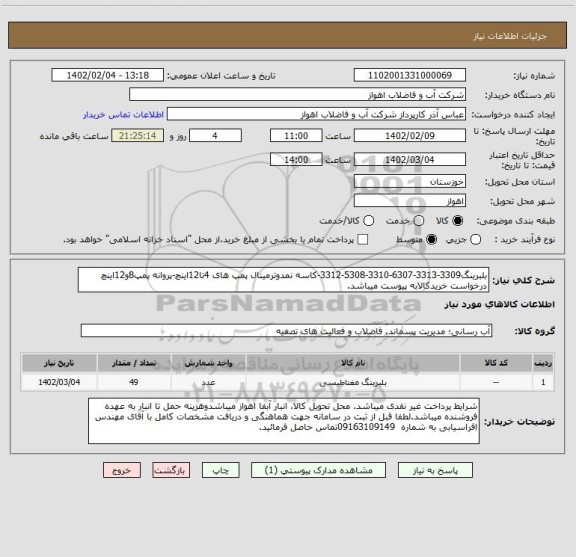Viewport: 576px width, 557px height.
Task: Click the public announcement date field 1402/02/04 - 13:18
Action: click(x=108, y=75)
